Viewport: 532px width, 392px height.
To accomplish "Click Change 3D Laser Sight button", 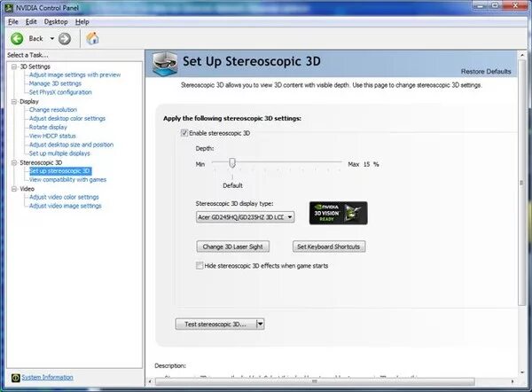I will [232, 247].
